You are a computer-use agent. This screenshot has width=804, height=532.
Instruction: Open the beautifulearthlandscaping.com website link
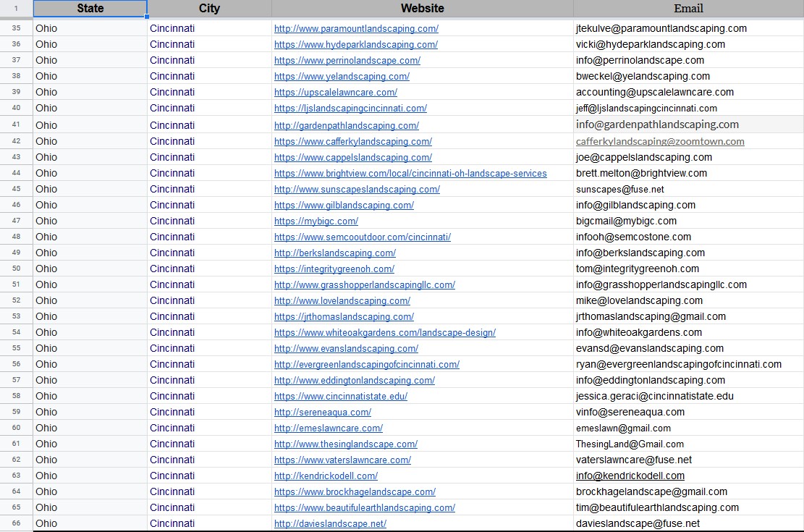[365, 507]
